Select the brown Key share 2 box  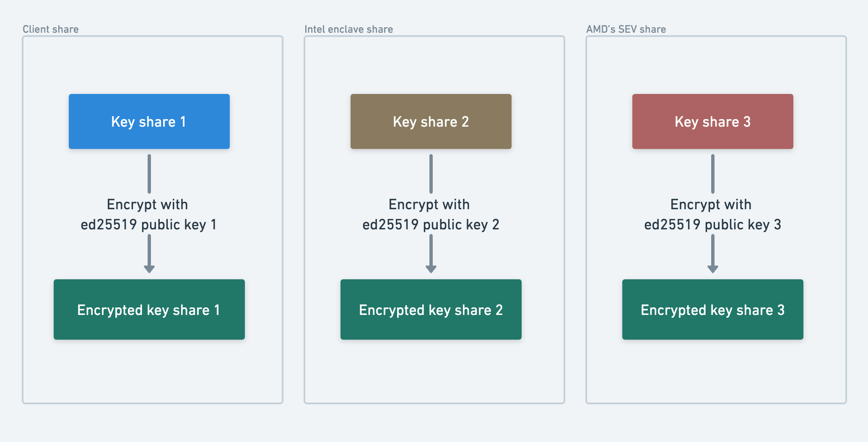pyautogui.click(x=431, y=122)
